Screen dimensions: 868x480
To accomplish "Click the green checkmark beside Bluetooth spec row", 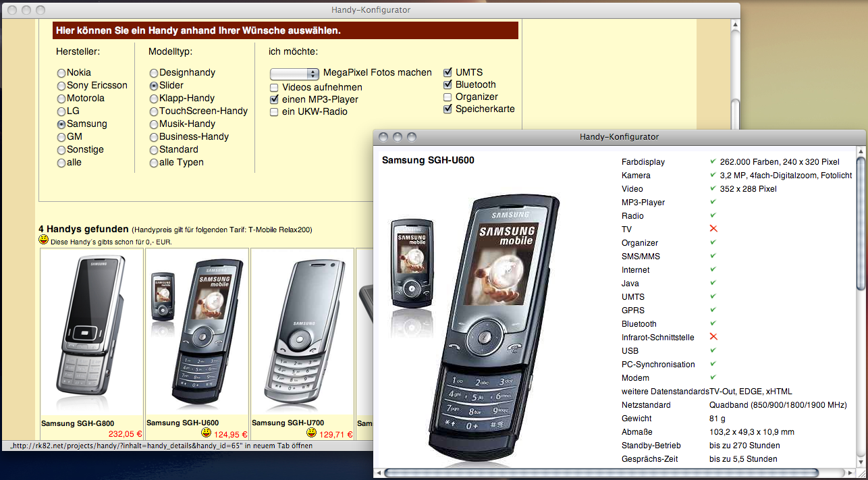I will click(x=713, y=323).
